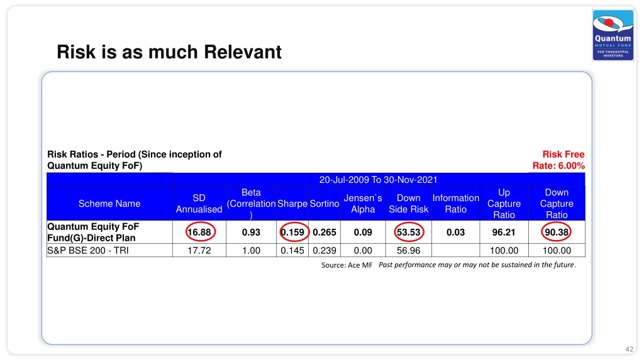
Task: Click the benchmark Up Capture value 100.00
Action: click(x=504, y=250)
